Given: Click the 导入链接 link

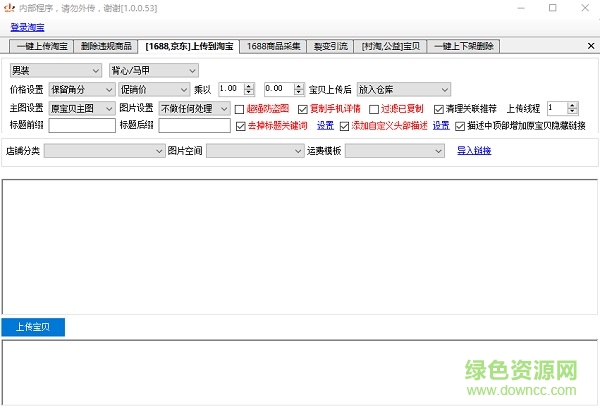Looking at the screenshot, I should point(474,150).
